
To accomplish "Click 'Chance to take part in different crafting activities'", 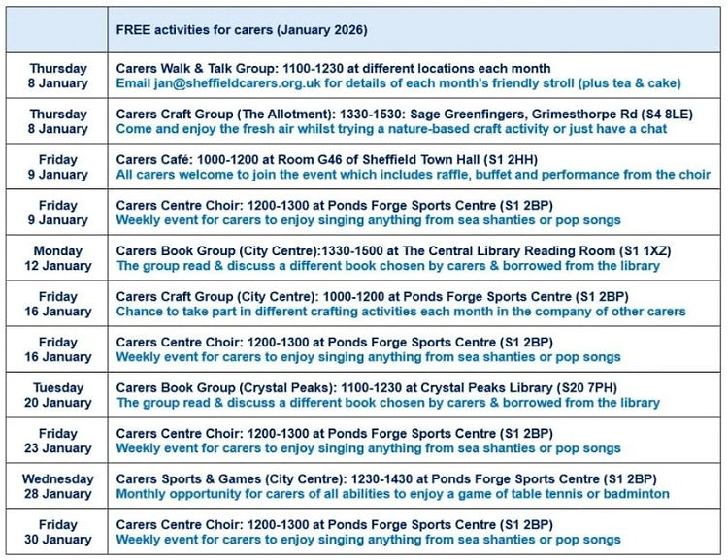I will click(401, 311).
